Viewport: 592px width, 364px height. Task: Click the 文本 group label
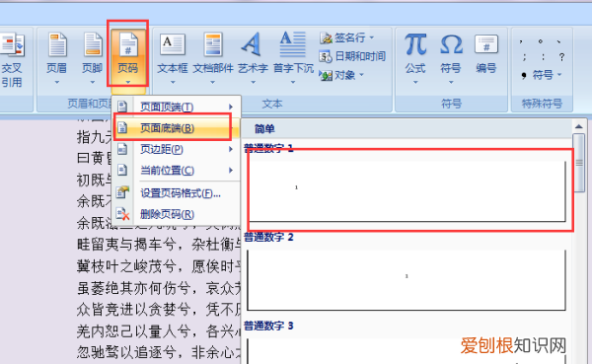[272, 104]
